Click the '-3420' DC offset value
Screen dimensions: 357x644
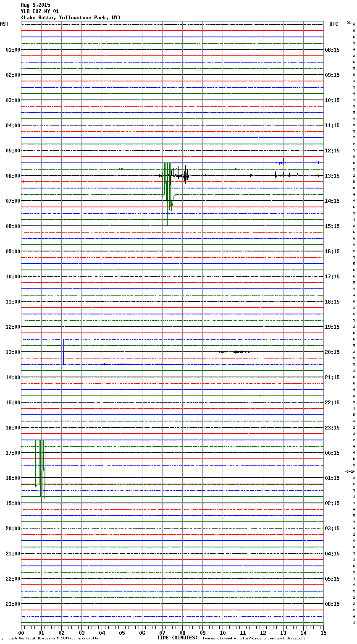[x=350, y=471]
